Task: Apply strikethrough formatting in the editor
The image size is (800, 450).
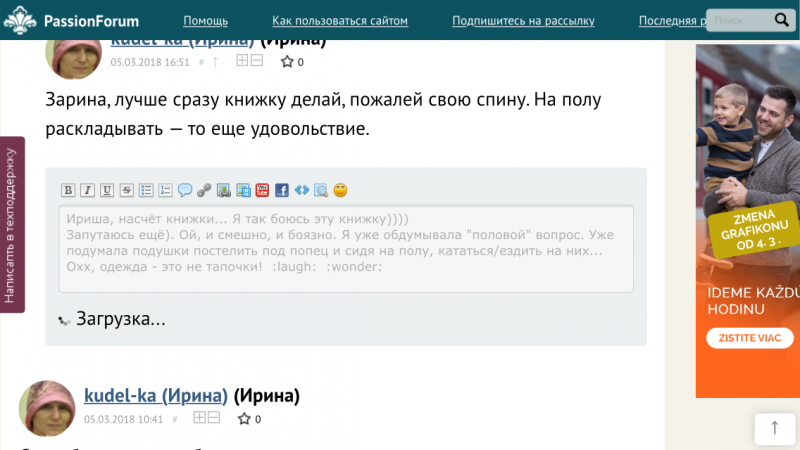Action: point(127,190)
